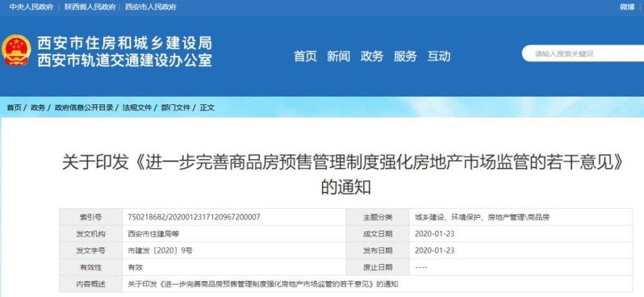
Task: Click the national emblem logo
Action: pyautogui.click(x=17, y=50)
